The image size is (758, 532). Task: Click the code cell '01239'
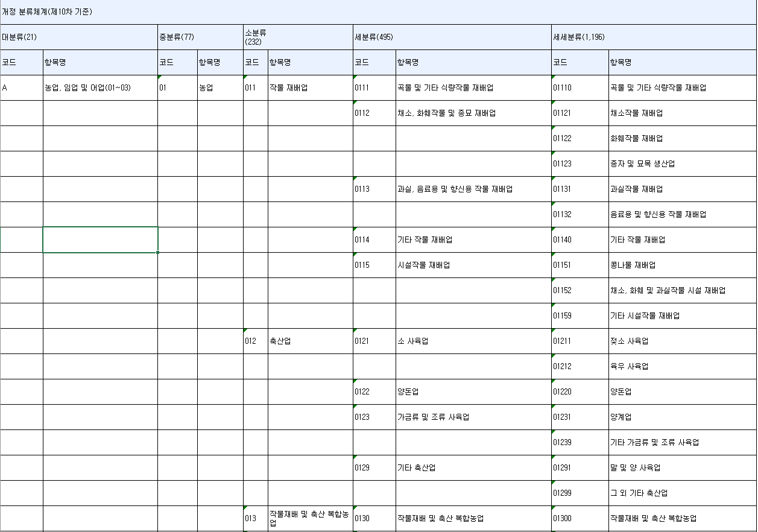point(580,442)
